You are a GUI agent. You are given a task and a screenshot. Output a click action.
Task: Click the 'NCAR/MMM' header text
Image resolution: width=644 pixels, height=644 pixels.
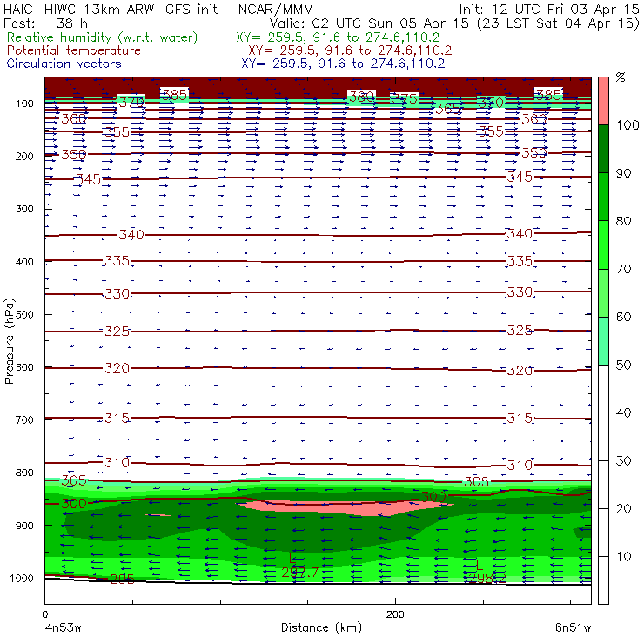pyautogui.click(x=276, y=9)
